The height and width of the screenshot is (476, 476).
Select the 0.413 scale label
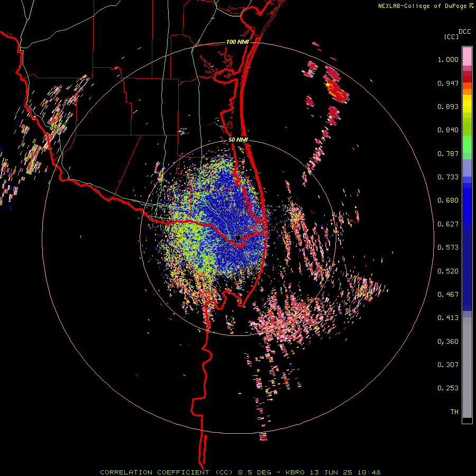click(x=448, y=318)
